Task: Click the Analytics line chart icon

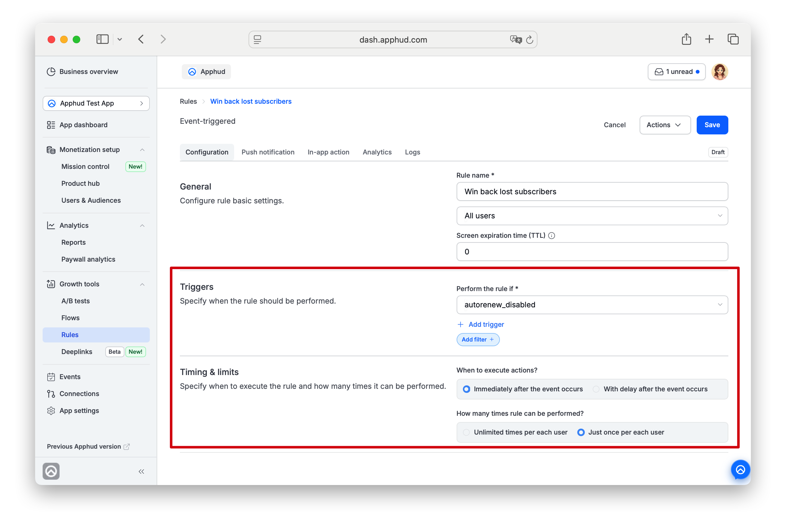Action: point(51,226)
